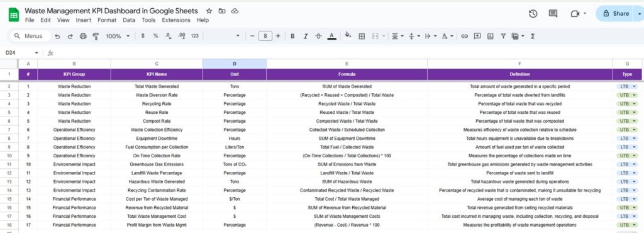The height and width of the screenshot is (233, 644).
Task: Format as currency dollar sign
Action: coord(143,36)
